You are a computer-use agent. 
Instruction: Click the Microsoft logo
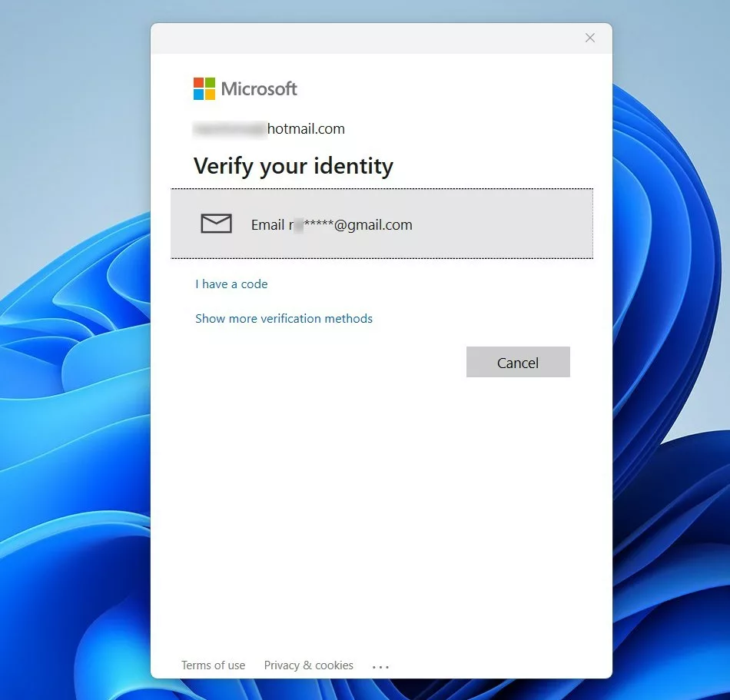(245, 88)
